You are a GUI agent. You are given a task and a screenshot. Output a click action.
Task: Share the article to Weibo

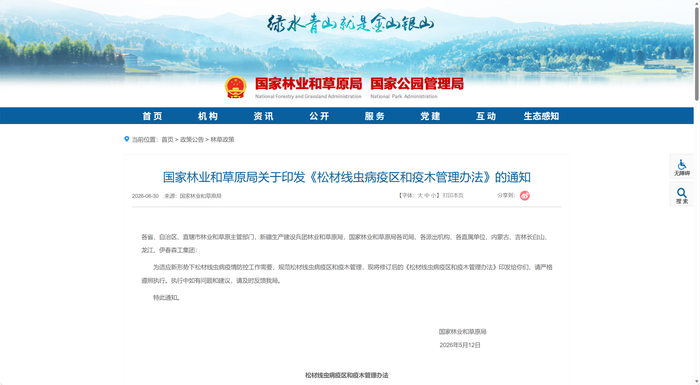coord(525,196)
